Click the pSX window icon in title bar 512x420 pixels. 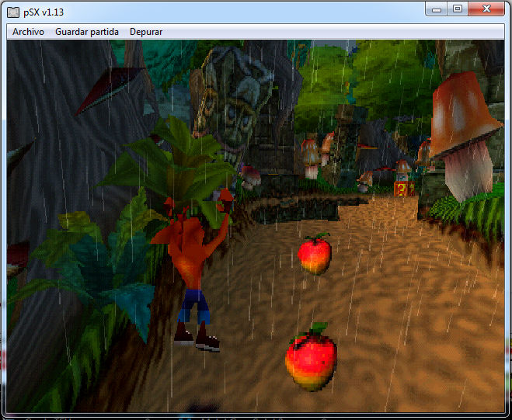pyautogui.click(x=13, y=12)
